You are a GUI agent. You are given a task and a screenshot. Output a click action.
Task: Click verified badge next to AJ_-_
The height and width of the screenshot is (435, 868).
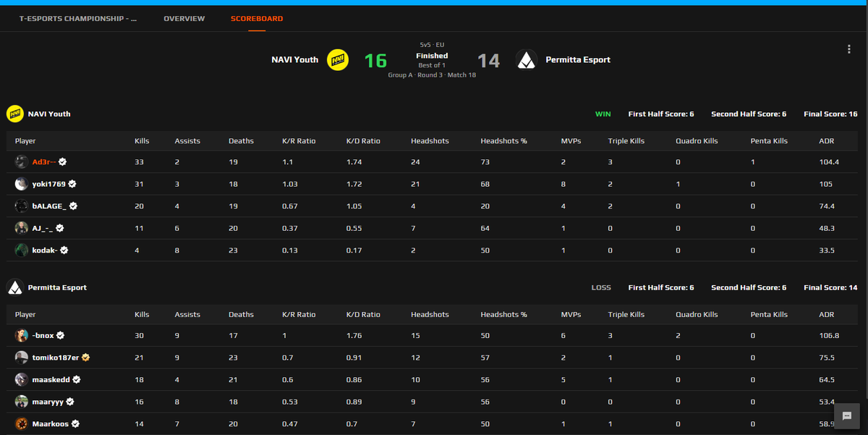coord(60,228)
